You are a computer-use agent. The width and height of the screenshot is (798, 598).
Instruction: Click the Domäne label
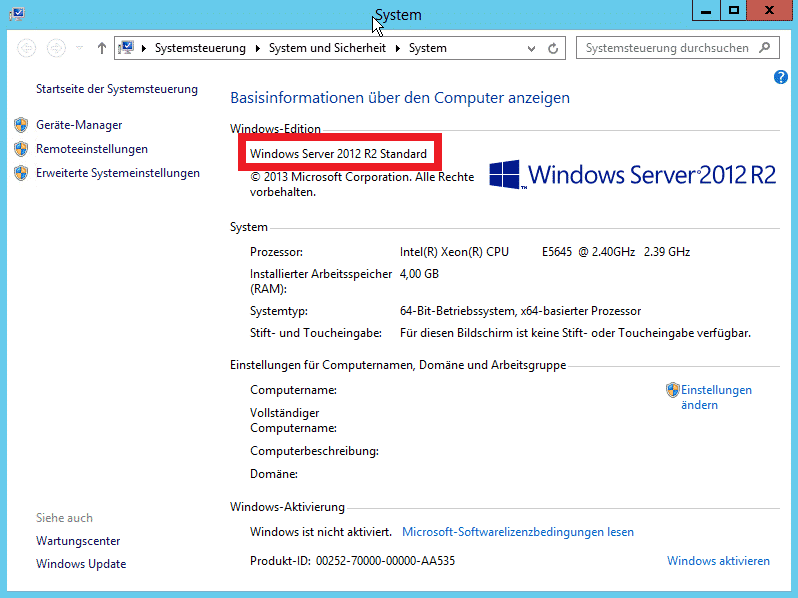point(274,474)
